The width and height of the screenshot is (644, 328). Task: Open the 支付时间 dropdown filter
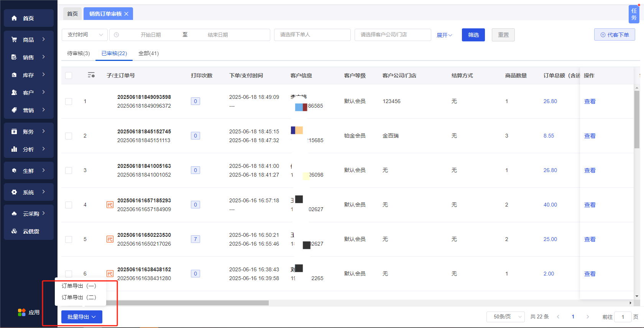coord(84,35)
